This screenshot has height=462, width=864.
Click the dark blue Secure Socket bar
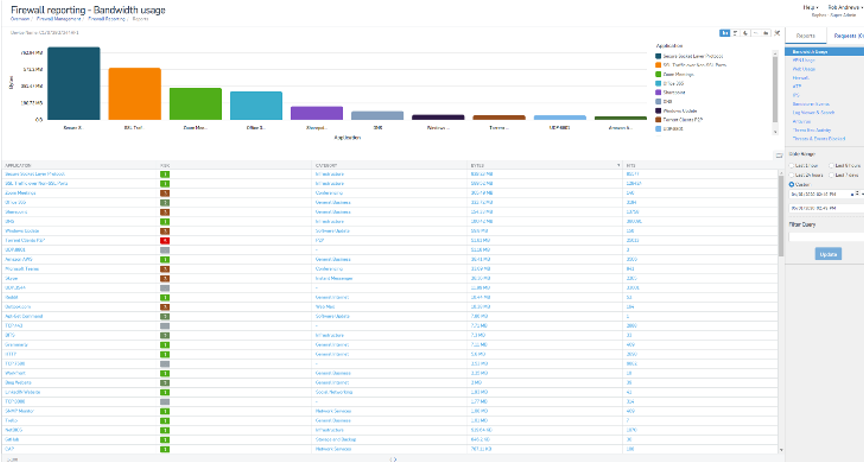[x=74, y=83]
